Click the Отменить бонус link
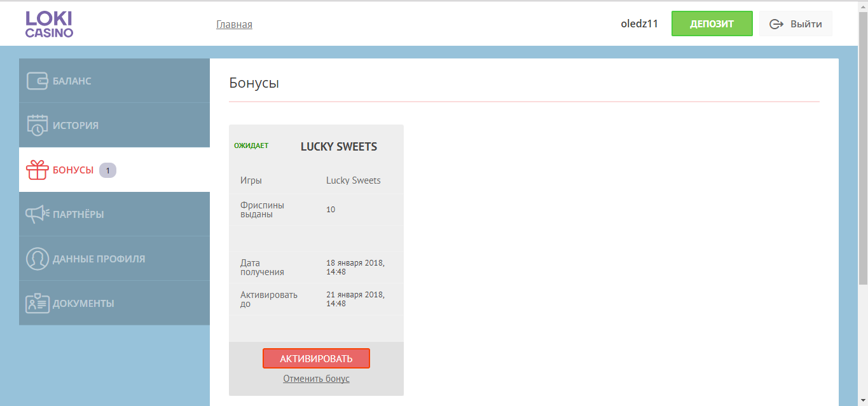 (316, 379)
